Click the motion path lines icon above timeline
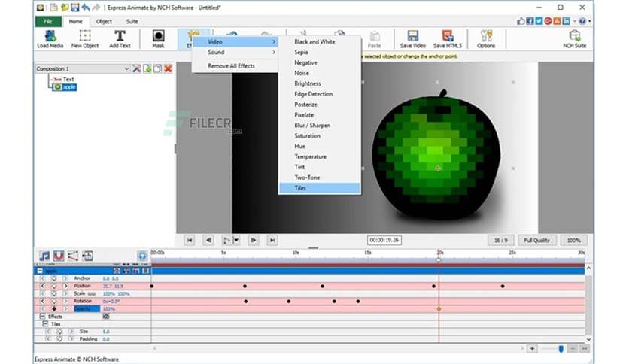The image size is (629, 364). click(x=73, y=256)
